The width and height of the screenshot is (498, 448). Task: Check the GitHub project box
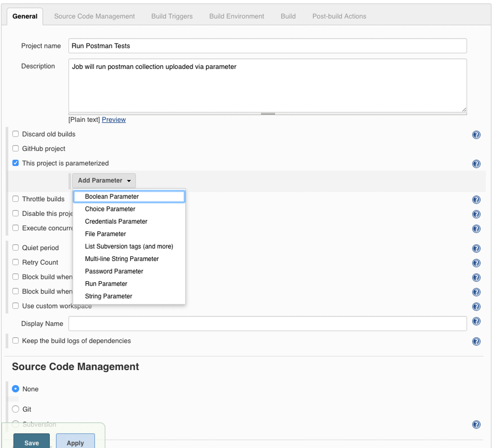pos(16,148)
